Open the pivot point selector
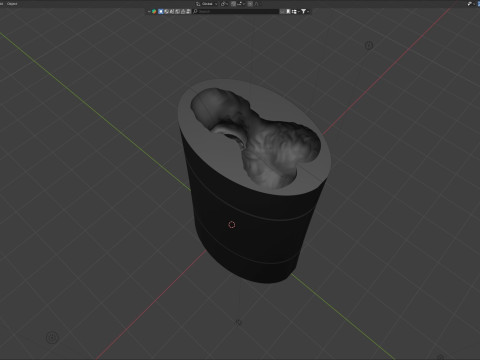Image resolution: width=480 pixels, height=360 pixels. (x=224, y=4)
